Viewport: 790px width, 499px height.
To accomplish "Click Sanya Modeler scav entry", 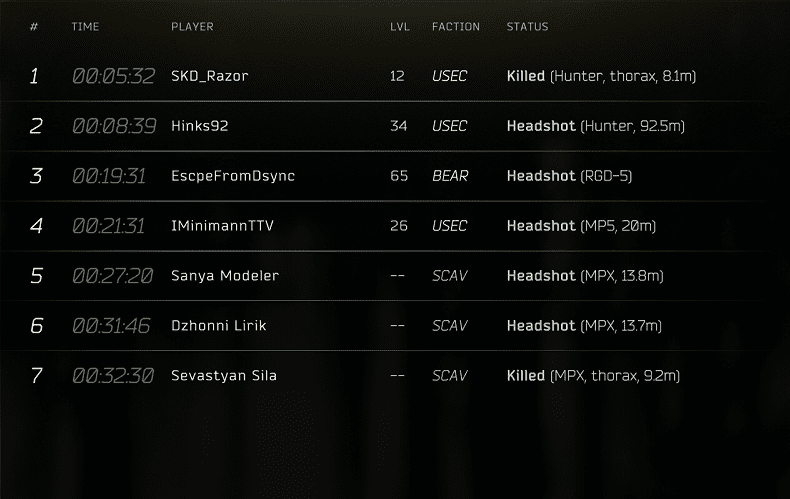I will [225, 276].
